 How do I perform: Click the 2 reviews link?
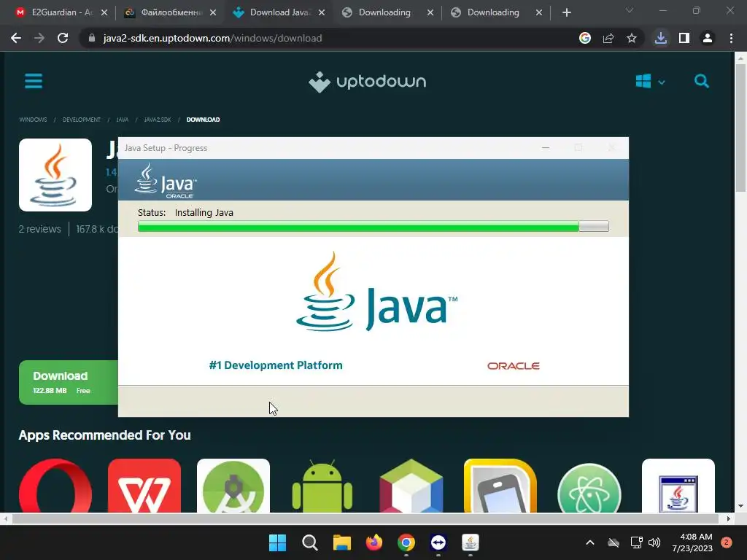pyautogui.click(x=40, y=229)
